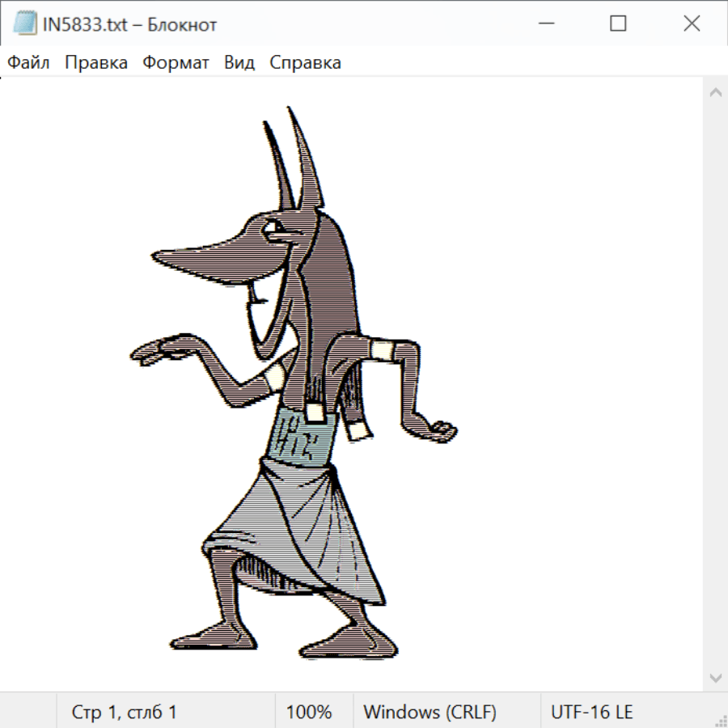
Task: Click the 100% zoom level indicator
Action: (309, 713)
